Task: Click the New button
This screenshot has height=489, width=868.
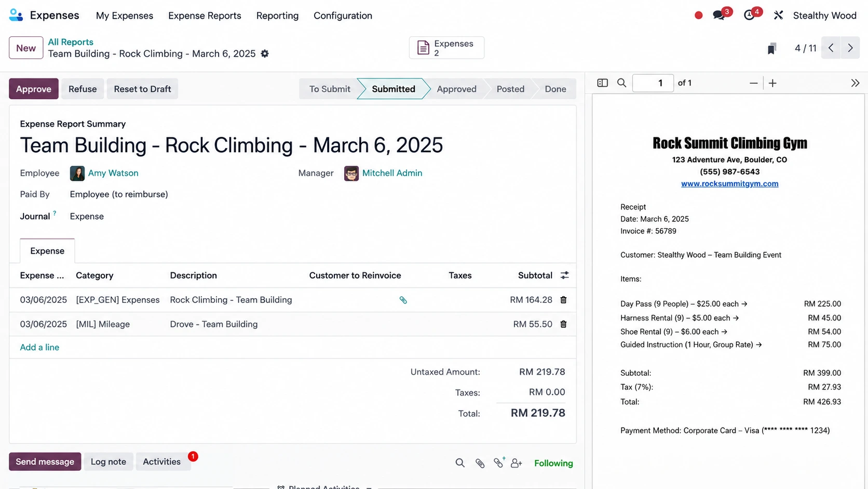Action: [26, 48]
